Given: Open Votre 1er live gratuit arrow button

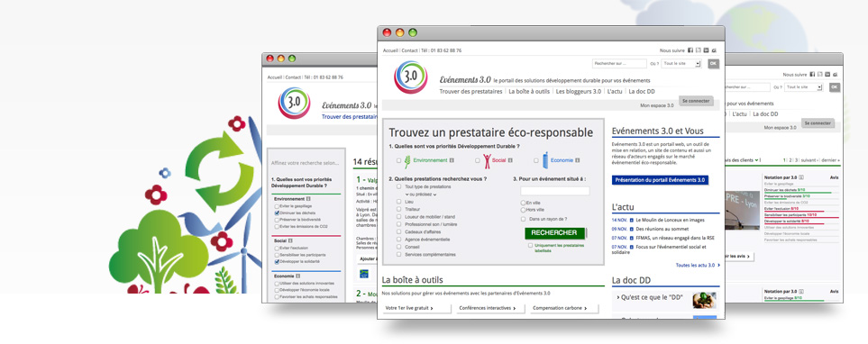Looking at the screenshot, I should click(x=416, y=308).
